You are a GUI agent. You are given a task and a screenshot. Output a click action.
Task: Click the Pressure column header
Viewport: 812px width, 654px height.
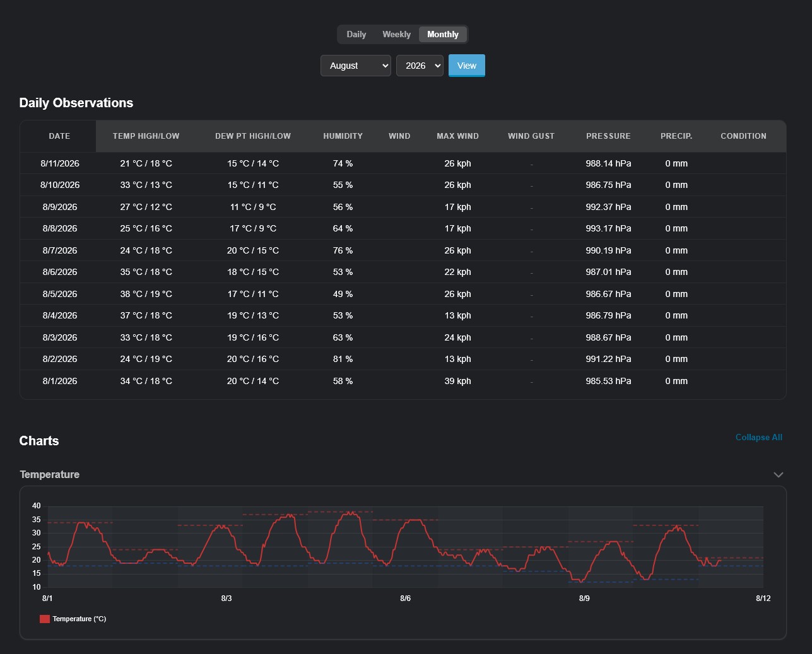[x=608, y=136]
